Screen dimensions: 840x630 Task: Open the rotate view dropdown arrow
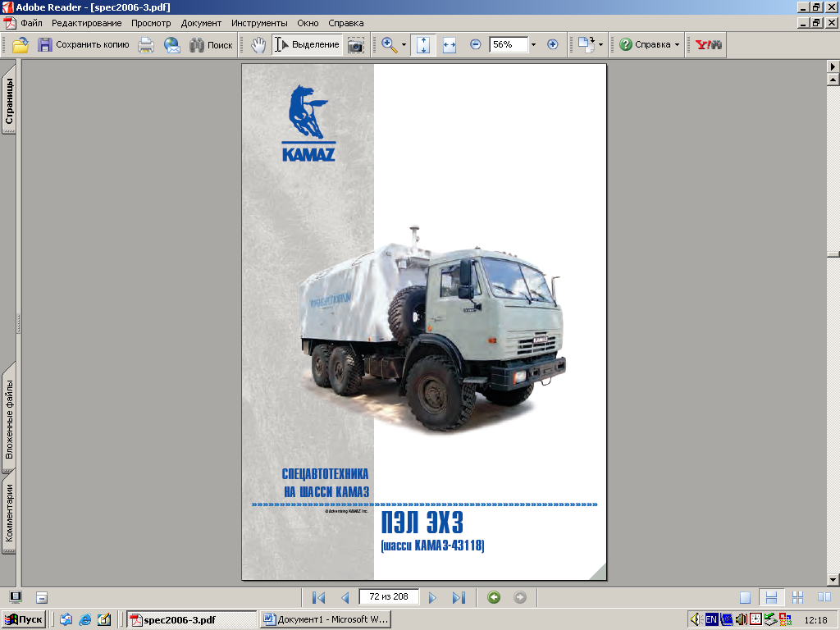pyautogui.click(x=600, y=45)
